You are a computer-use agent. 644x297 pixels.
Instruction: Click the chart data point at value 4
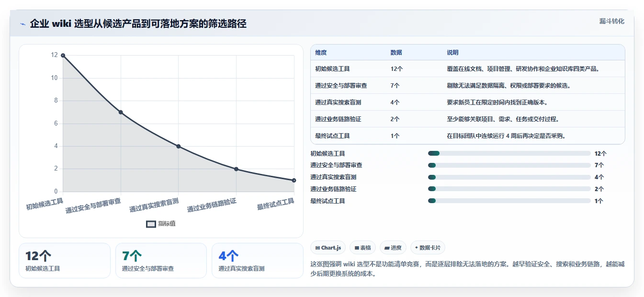coord(178,146)
